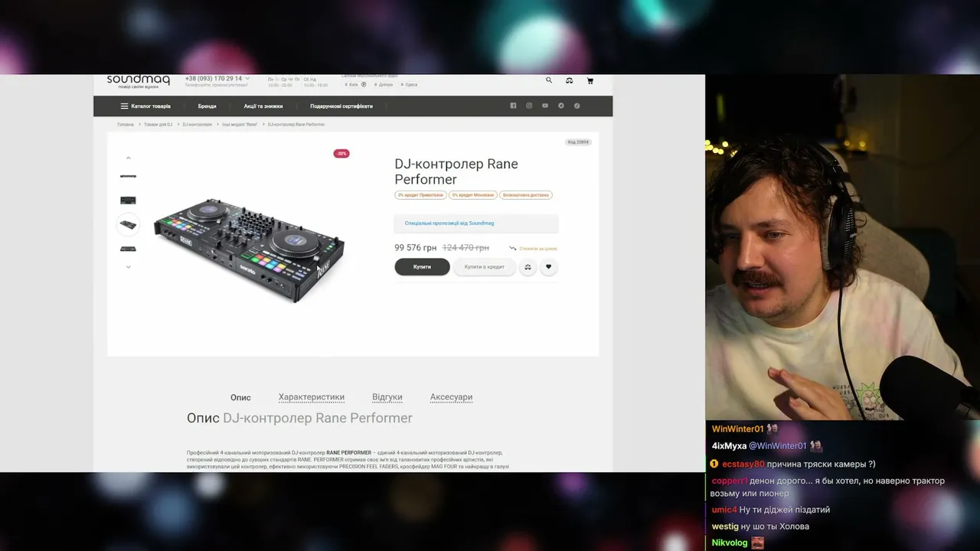Add Rane Performer to comparison list

528,267
